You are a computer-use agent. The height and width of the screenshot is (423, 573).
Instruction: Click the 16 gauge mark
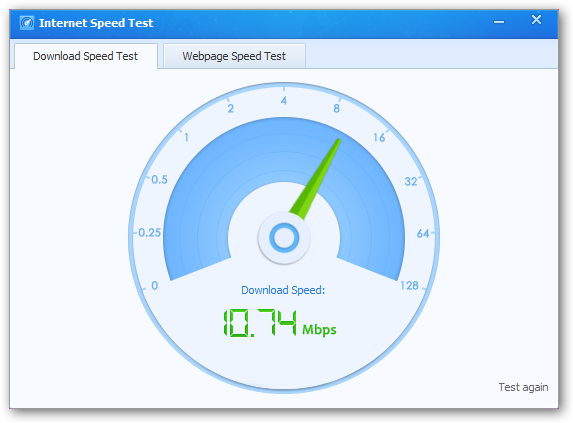pyautogui.click(x=379, y=138)
